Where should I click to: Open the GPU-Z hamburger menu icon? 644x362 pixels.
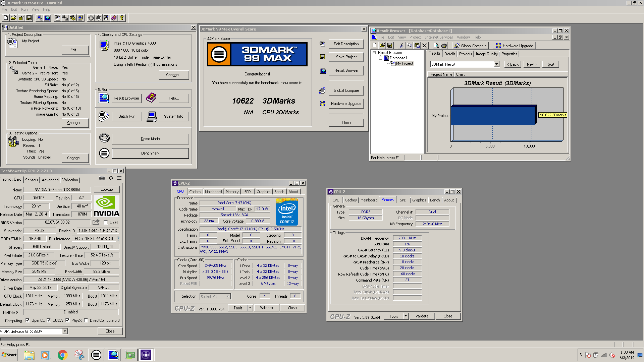119,178
